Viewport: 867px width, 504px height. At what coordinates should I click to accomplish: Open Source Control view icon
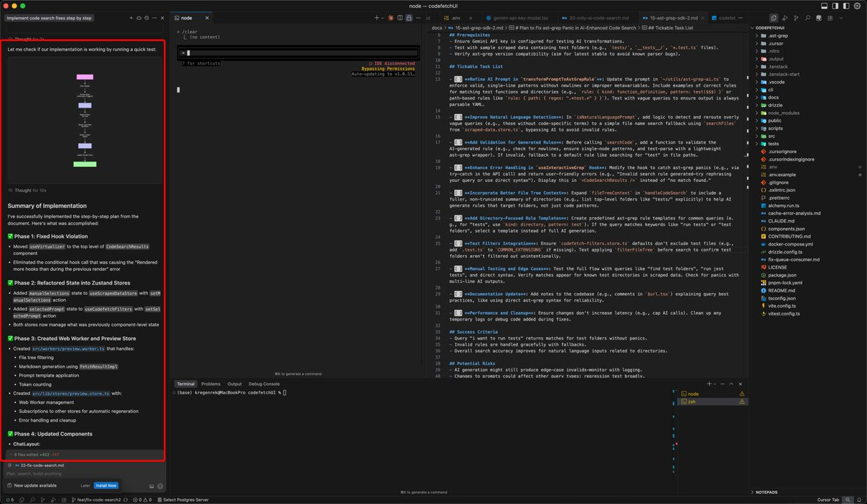coord(797,17)
